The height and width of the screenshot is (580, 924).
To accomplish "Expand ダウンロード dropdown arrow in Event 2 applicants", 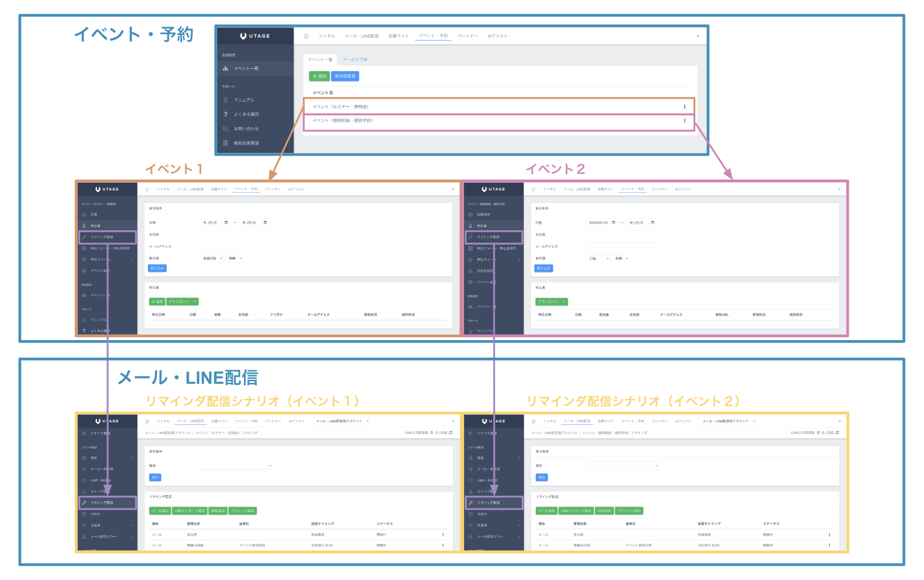I will tap(564, 302).
